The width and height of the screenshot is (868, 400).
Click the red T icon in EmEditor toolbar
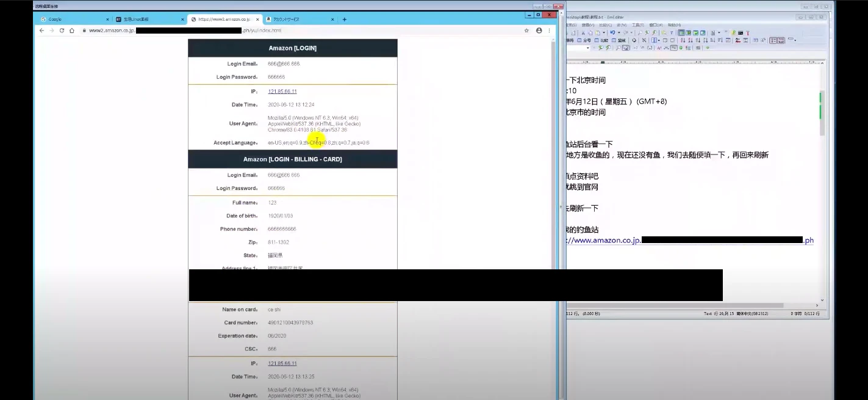(x=748, y=32)
